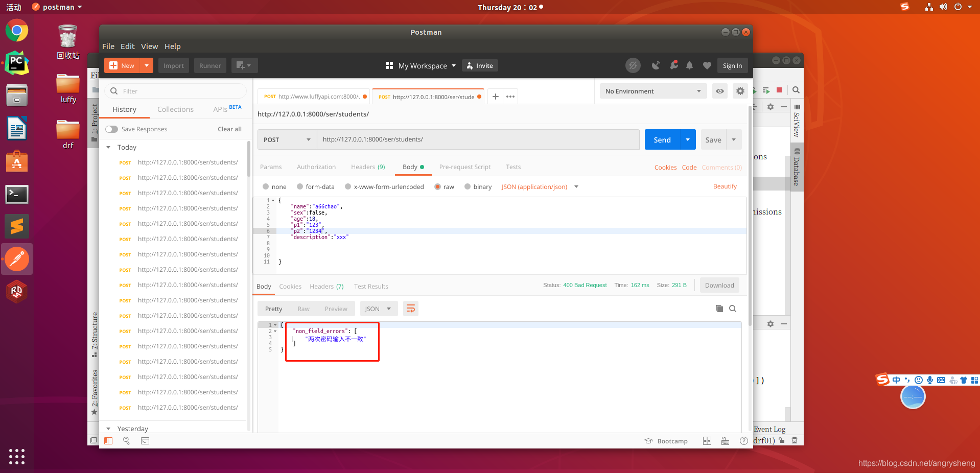This screenshot has width=980, height=473.
Task: Open the No Environment dropdown
Action: pyautogui.click(x=653, y=91)
